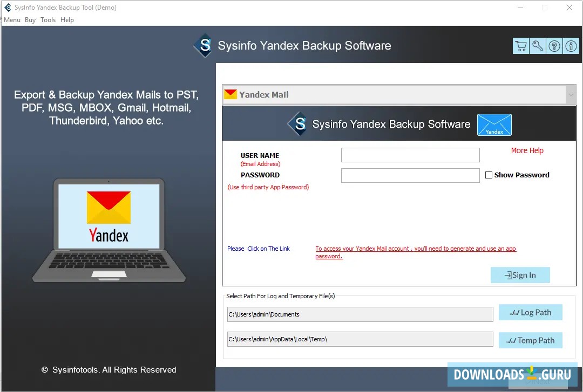583x392 pixels.
Task: Click the dropdown arrow beside Yandex Mail
Action: (571, 94)
